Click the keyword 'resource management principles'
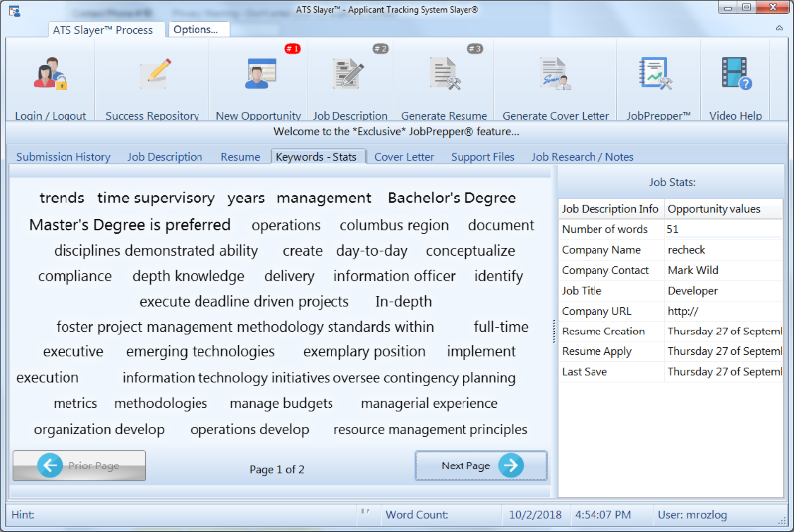Image resolution: width=794 pixels, height=532 pixels. click(x=431, y=429)
